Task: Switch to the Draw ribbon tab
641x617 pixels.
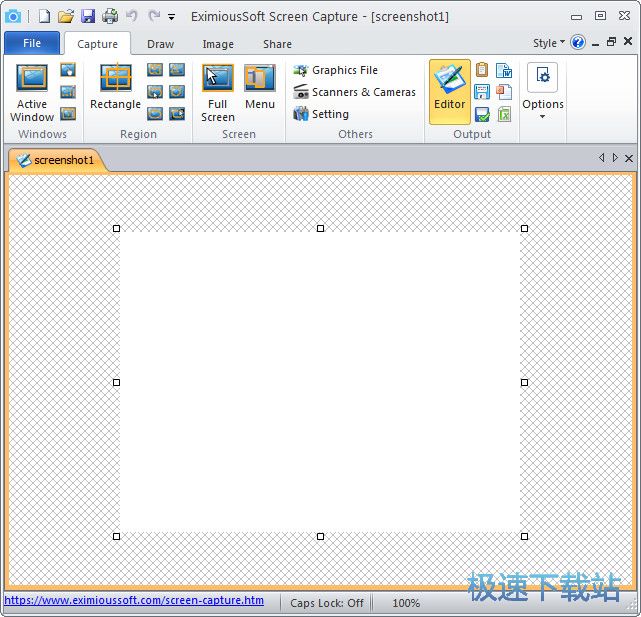Action: [x=160, y=44]
